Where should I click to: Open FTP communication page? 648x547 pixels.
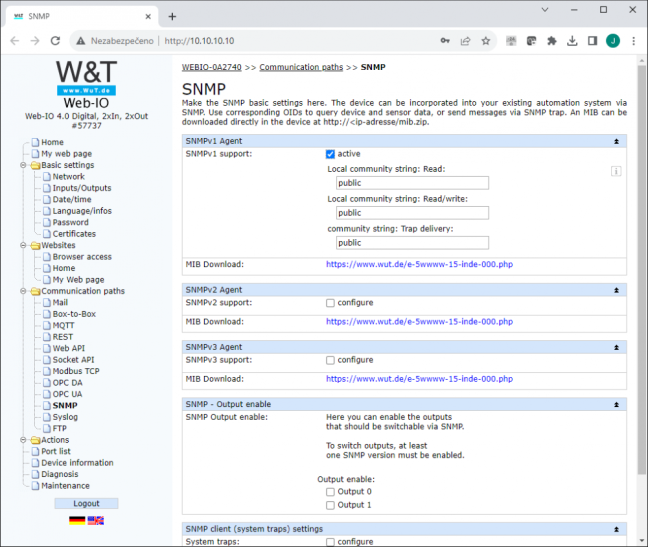60,428
